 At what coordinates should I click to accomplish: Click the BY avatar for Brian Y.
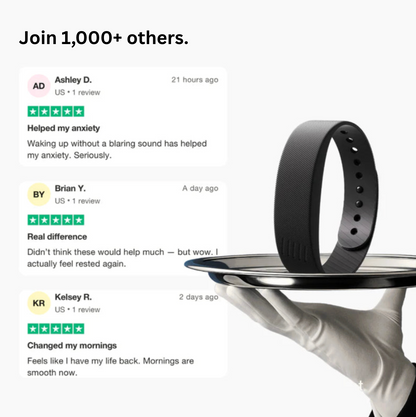39,195
